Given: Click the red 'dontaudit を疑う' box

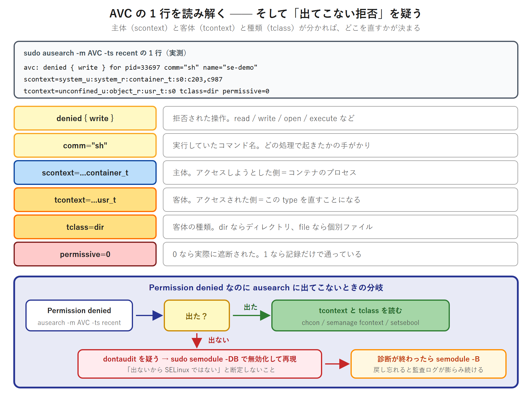Looking at the screenshot, I should click(200, 364).
